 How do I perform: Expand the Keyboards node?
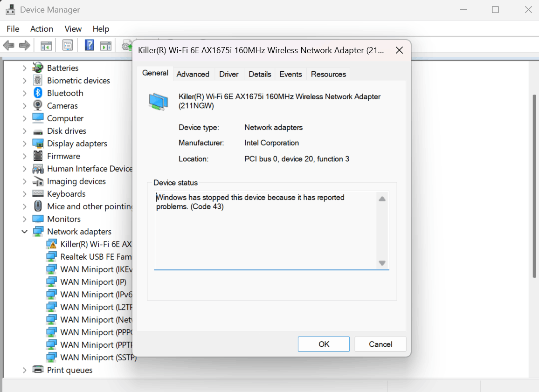tap(24, 194)
